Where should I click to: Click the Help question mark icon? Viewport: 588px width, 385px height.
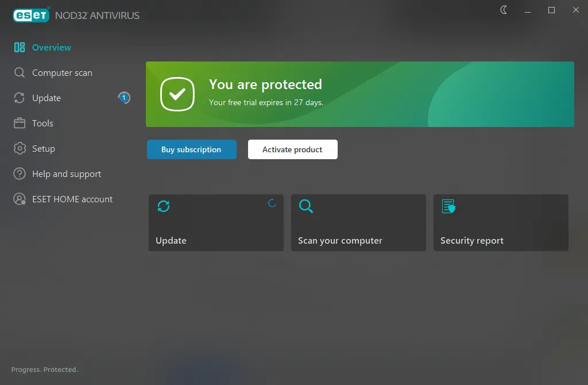(x=20, y=174)
